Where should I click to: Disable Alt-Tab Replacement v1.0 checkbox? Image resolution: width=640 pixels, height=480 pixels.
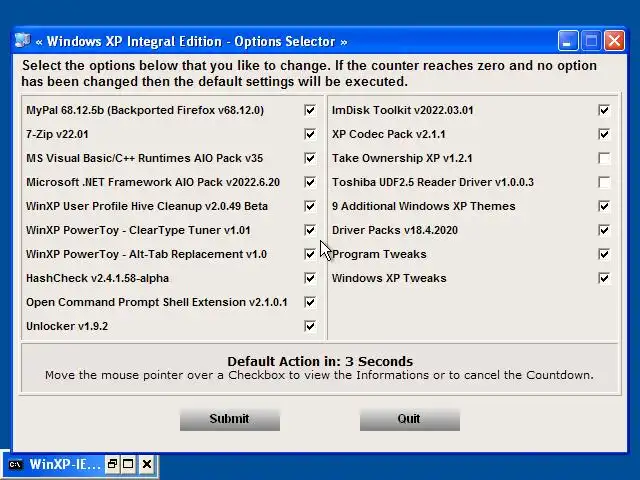pyautogui.click(x=310, y=254)
